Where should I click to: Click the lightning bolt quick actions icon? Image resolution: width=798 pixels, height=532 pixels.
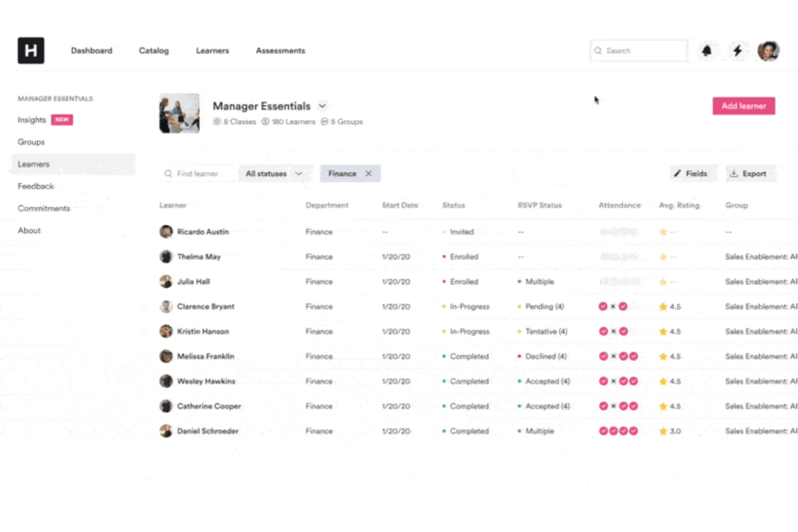tap(738, 50)
